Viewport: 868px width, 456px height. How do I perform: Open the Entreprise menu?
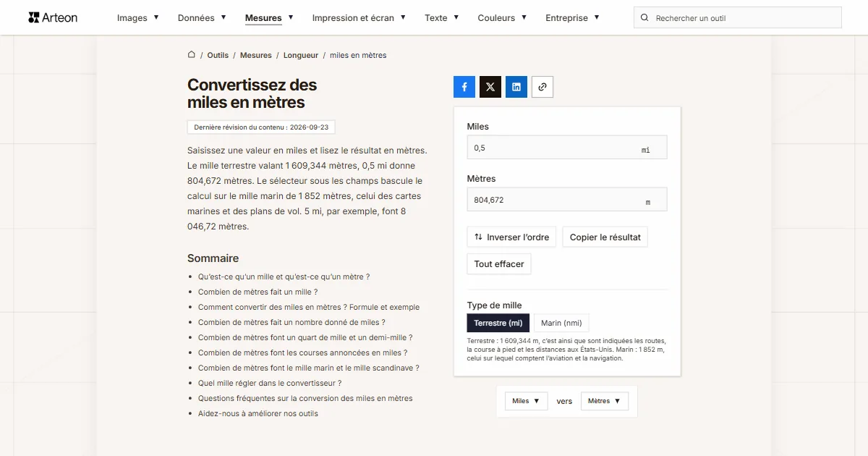point(572,18)
